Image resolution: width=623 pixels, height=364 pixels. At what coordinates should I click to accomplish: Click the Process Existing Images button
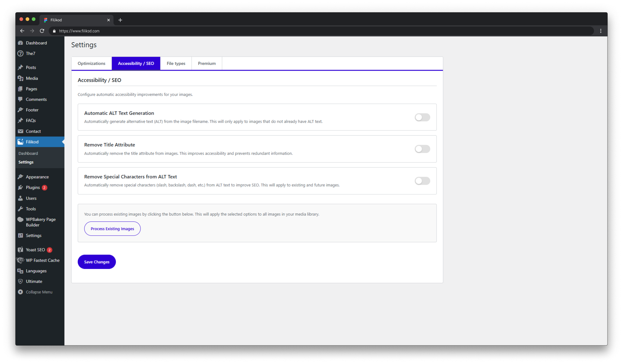tap(112, 229)
